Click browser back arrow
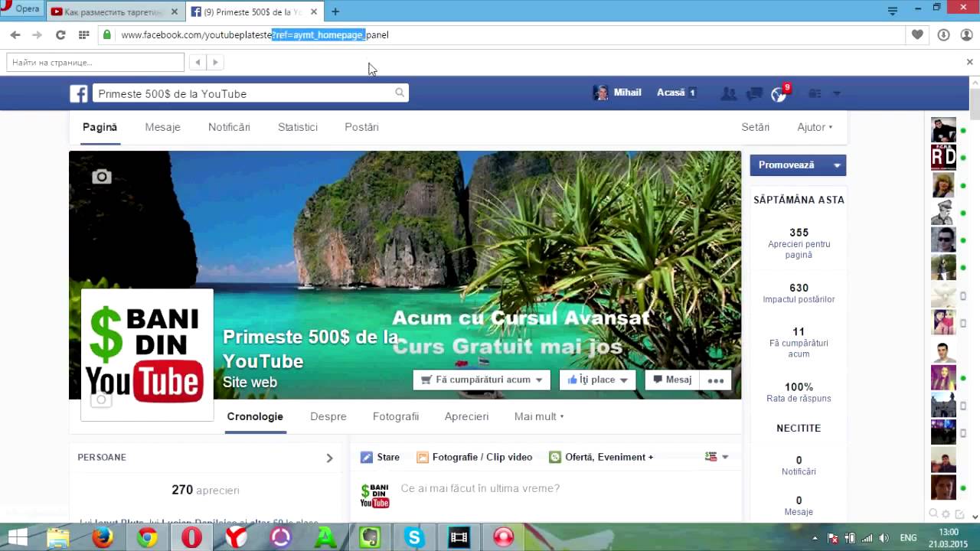This screenshot has width=980, height=551. [x=15, y=34]
